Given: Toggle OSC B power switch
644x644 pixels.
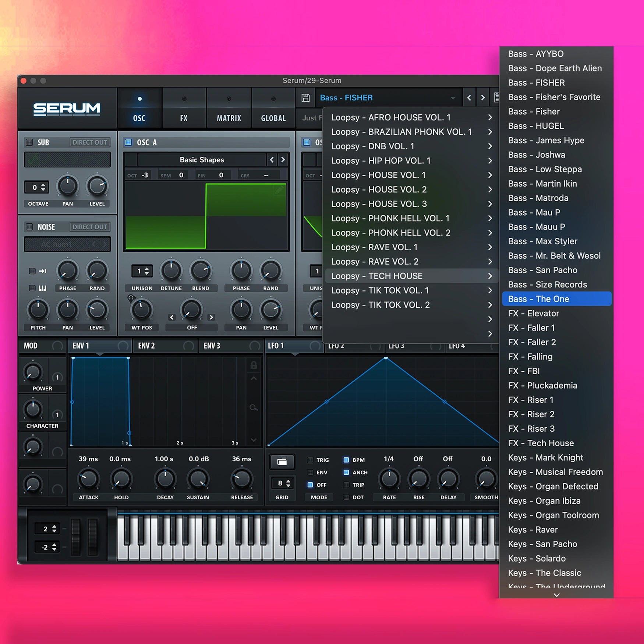Looking at the screenshot, I should (307, 142).
